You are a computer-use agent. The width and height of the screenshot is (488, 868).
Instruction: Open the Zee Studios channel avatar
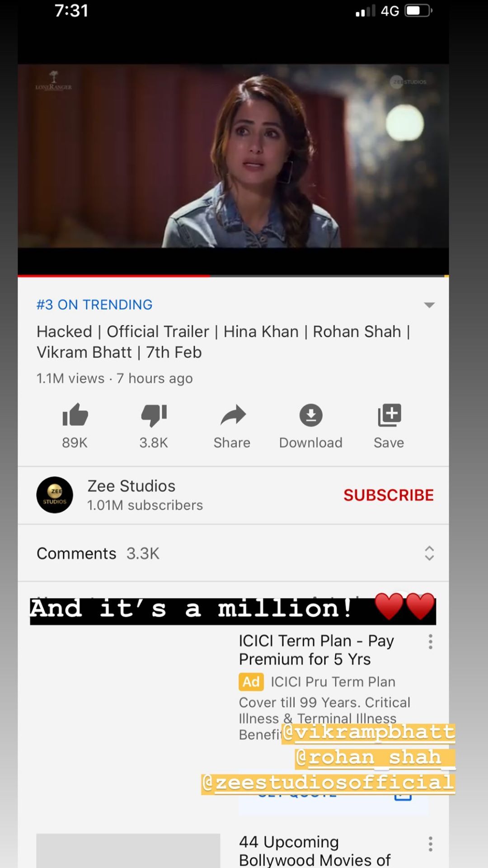pyautogui.click(x=55, y=495)
